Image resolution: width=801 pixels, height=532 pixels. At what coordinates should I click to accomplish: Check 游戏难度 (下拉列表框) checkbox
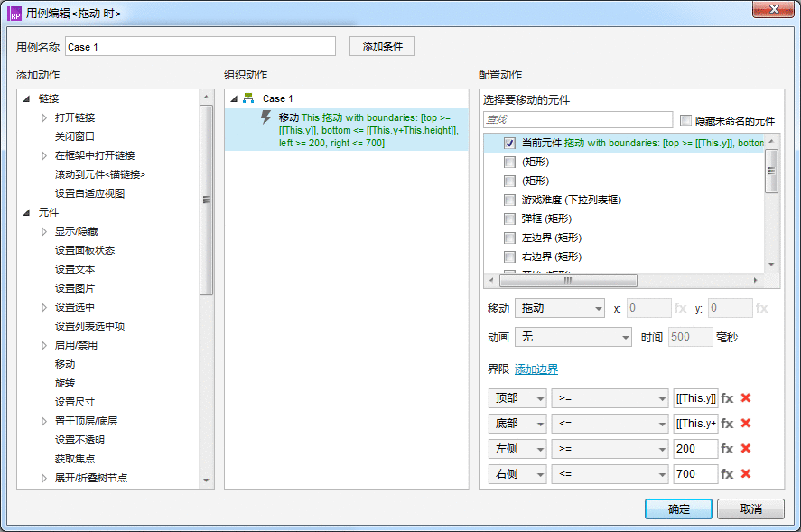509,200
